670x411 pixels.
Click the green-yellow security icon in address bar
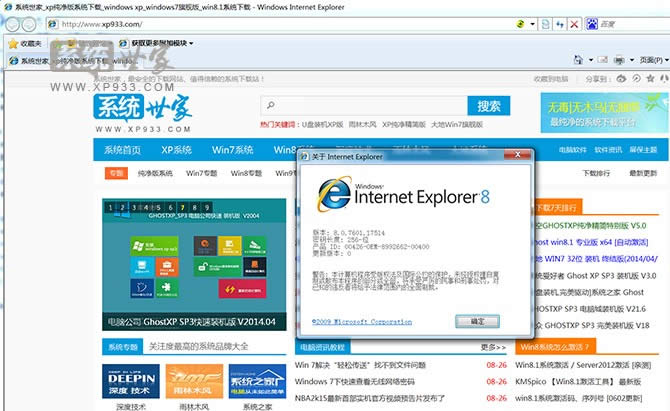coord(520,24)
